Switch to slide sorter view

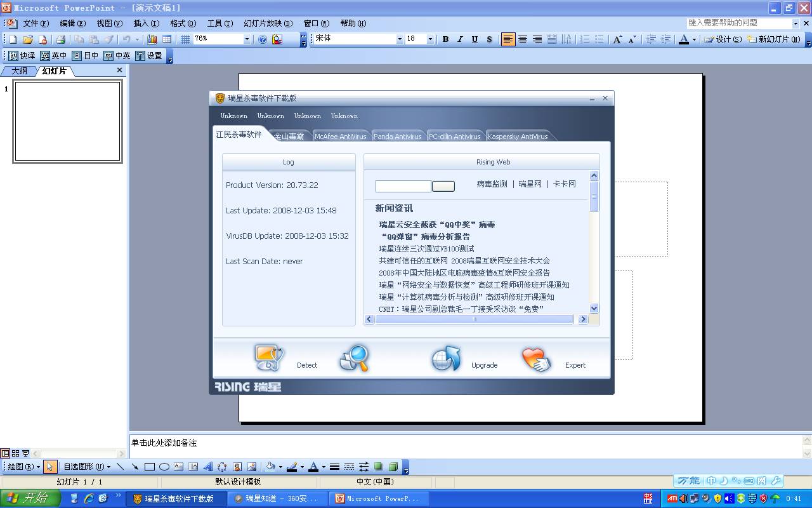tap(15, 453)
